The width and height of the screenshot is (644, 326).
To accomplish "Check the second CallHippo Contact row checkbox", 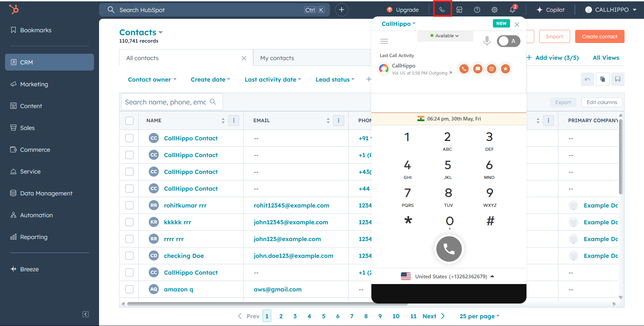I will click(x=129, y=155).
